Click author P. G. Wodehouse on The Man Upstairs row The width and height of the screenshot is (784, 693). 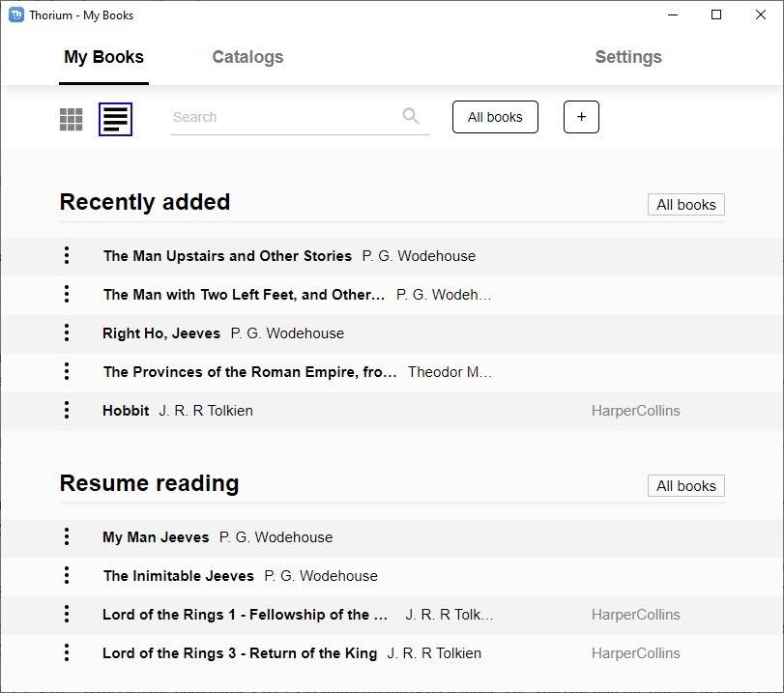[419, 256]
